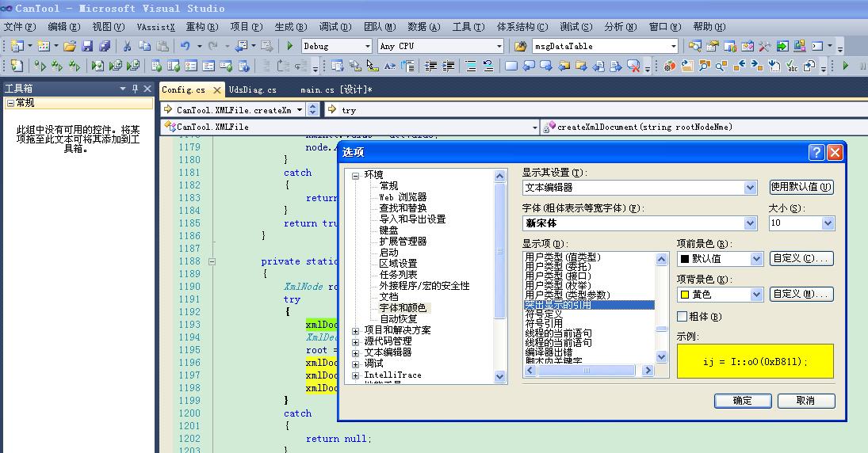Click the Copy icon in toolbar

coord(145,46)
